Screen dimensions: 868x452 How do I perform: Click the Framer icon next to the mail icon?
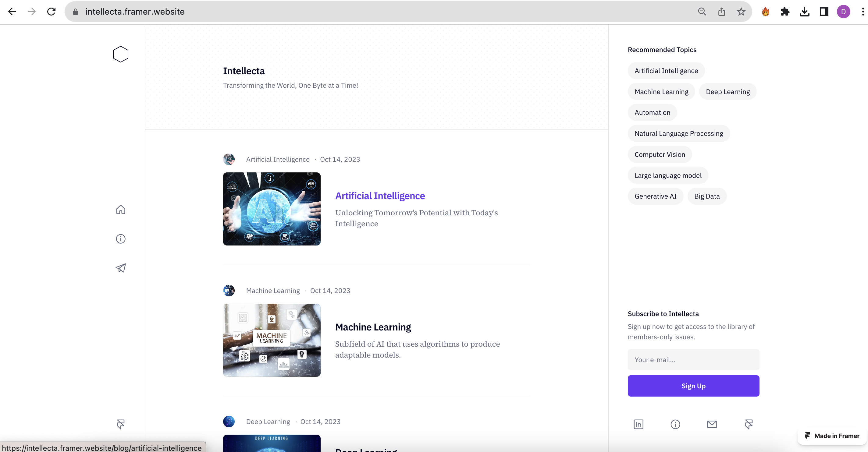(x=749, y=424)
